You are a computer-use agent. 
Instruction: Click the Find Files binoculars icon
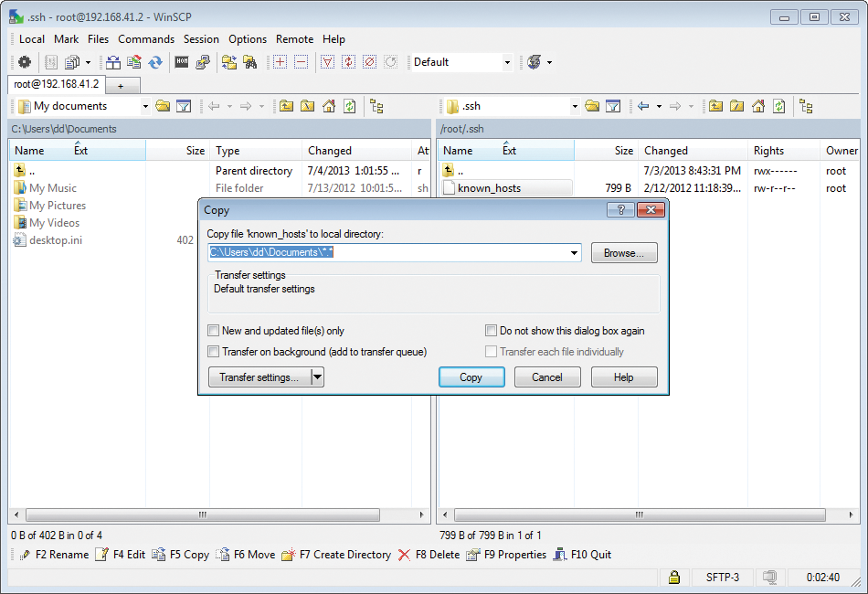pyautogui.click(x=249, y=62)
